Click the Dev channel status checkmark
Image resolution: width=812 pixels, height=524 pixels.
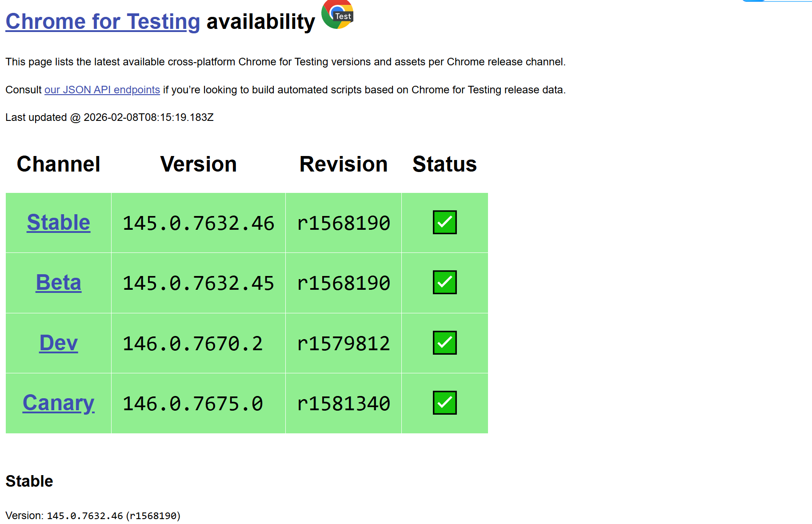pyautogui.click(x=444, y=343)
